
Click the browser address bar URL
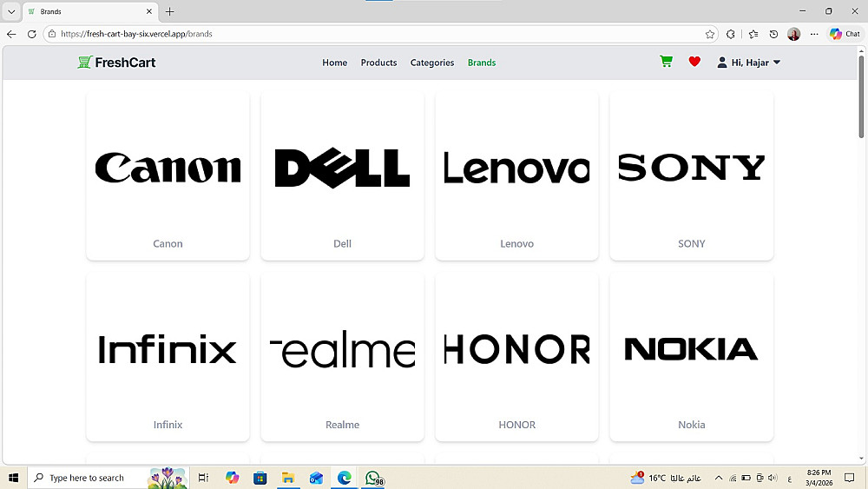[x=136, y=34]
